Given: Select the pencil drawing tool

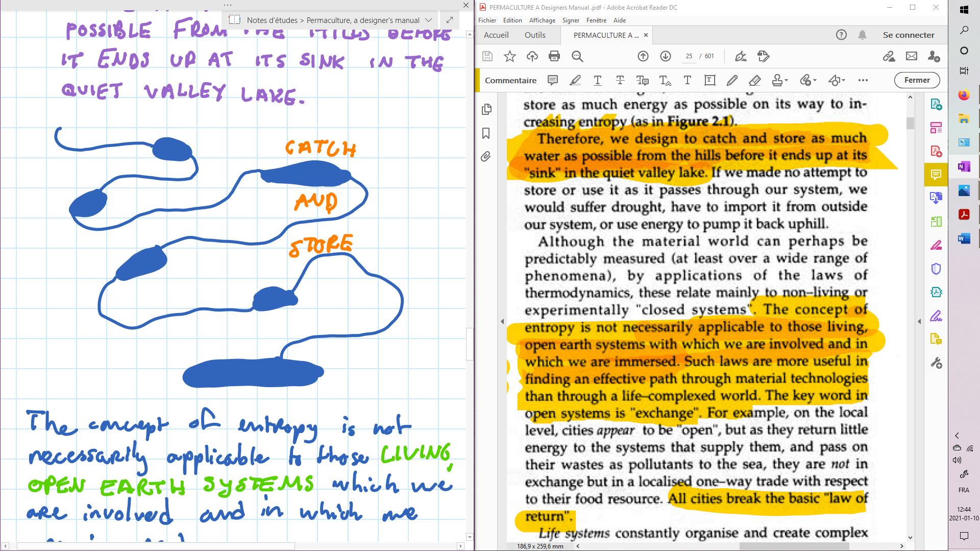Looking at the screenshot, I should [732, 80].
